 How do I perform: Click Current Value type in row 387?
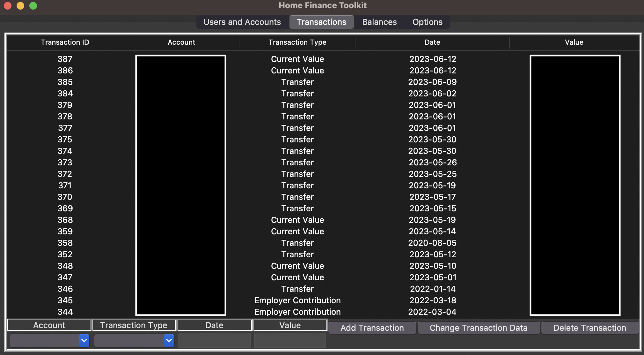point(297,59)
